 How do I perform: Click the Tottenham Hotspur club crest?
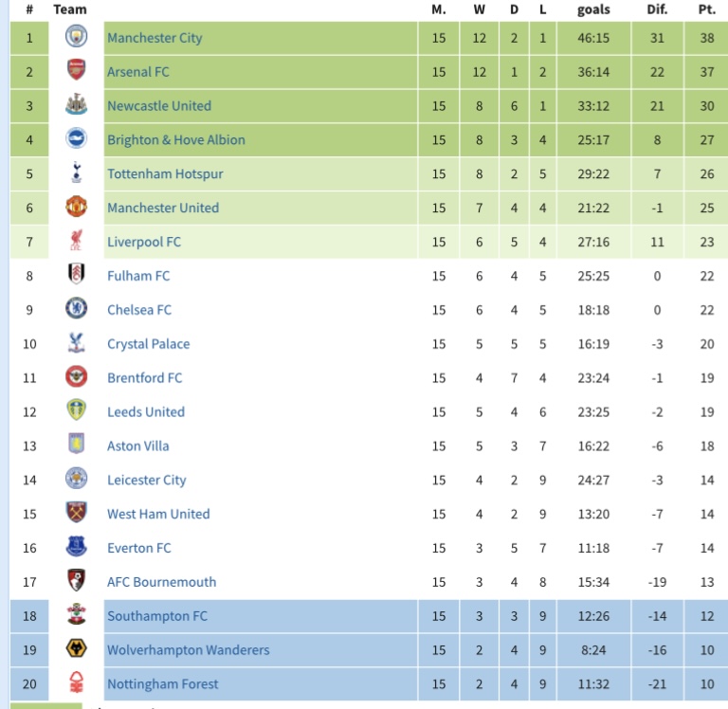76,174
